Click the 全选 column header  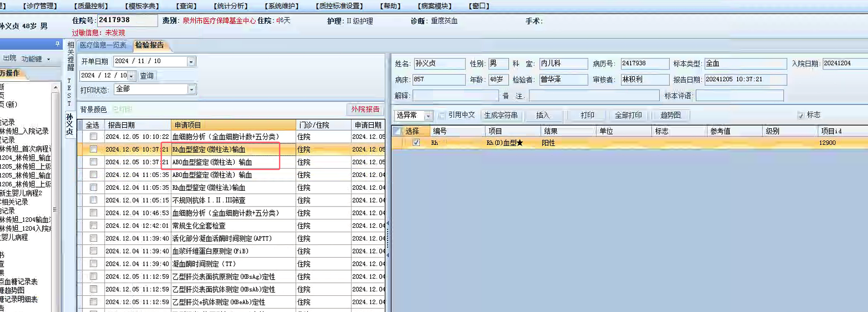pyautogui.click(x=92, y=125)
